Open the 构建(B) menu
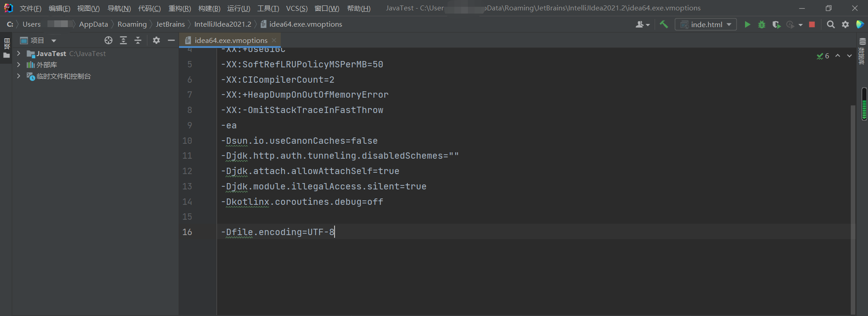868x316 pixels. pos(209,9)
